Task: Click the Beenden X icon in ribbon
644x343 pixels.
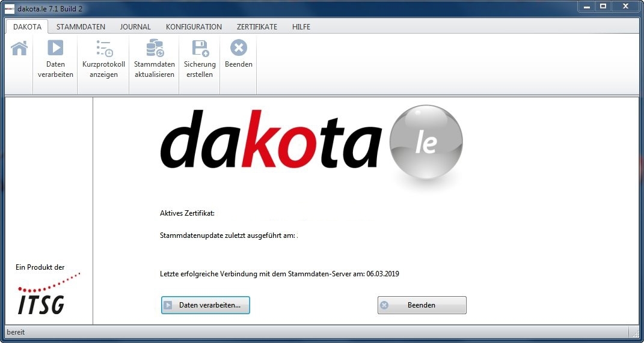Action: coord(239,47)
